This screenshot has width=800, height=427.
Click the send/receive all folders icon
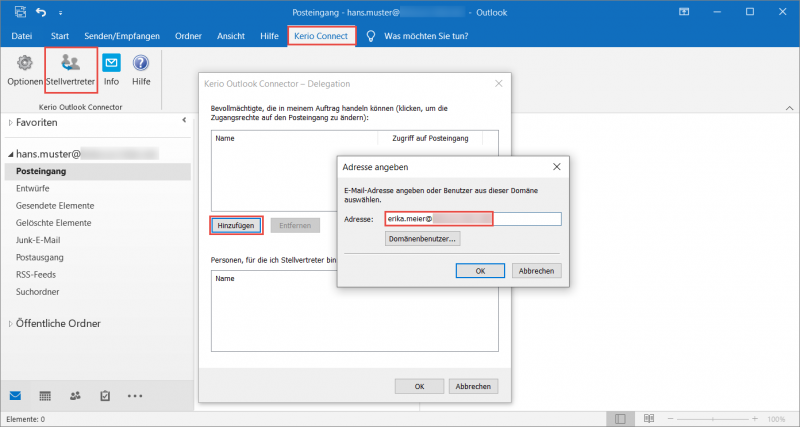point(20,12)
